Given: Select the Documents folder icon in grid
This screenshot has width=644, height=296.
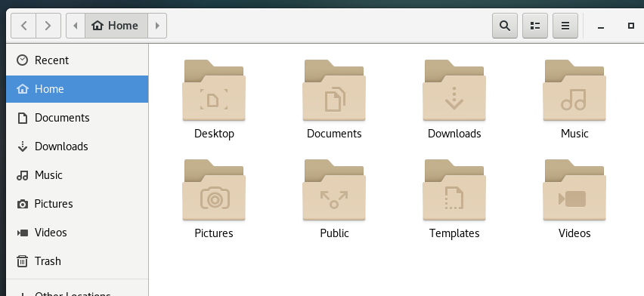Looking at the screenshot, I should coord(334,91).
